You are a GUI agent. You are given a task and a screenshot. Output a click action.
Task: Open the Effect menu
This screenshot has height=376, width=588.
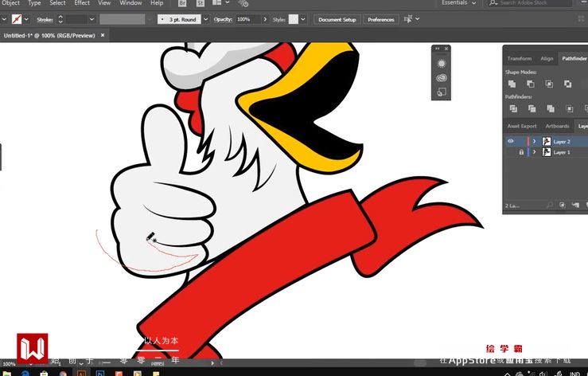(82, 3)
